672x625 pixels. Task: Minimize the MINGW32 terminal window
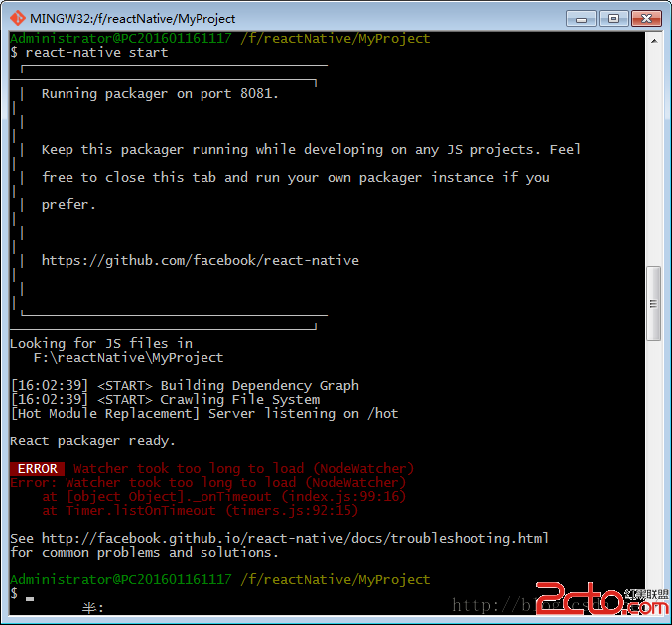pos(581,19)
